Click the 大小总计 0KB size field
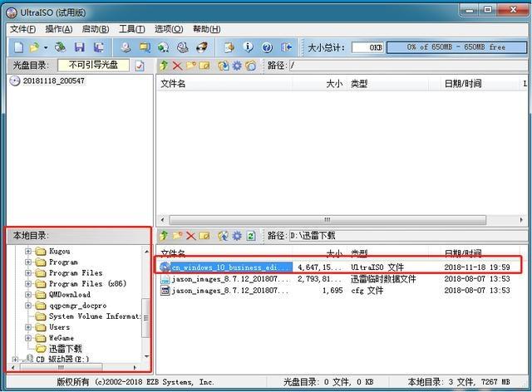 tap(367, 47)
